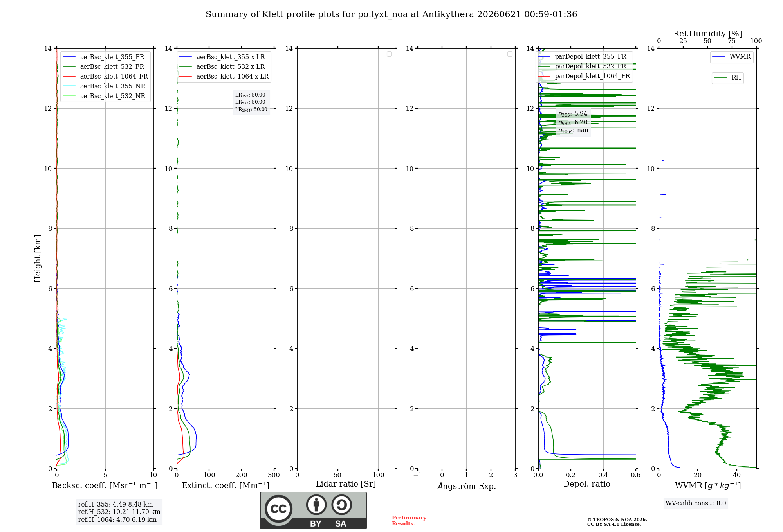The width and height of the screenshot is (783, 532).
Task: Click the green RH legend entry
Action: (727, 78)
